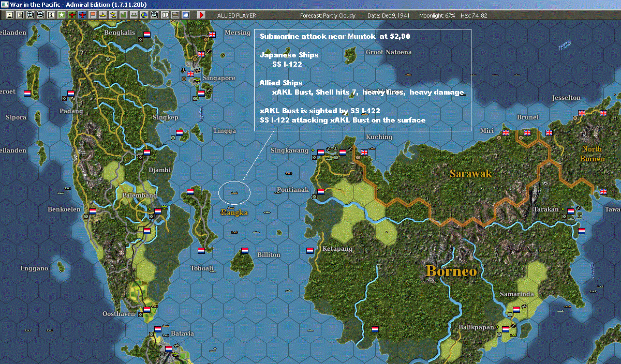Click the Jesselton city label

566,98
